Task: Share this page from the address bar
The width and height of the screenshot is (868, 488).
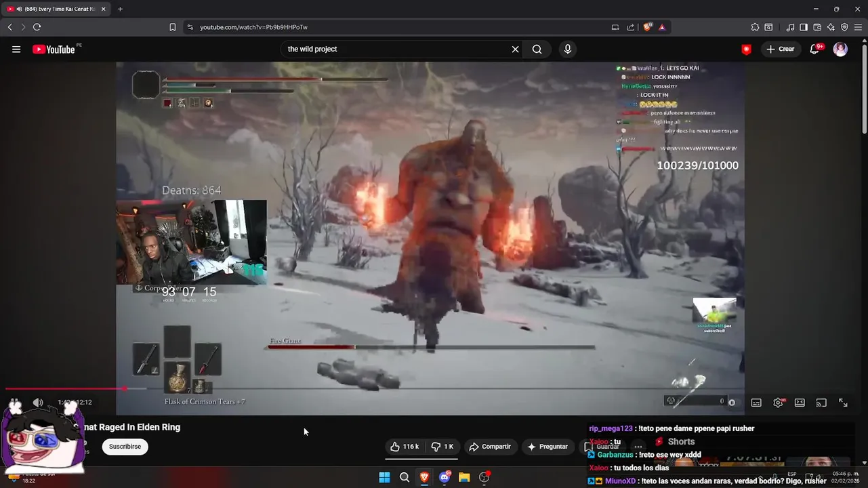Action: (631, 27)
